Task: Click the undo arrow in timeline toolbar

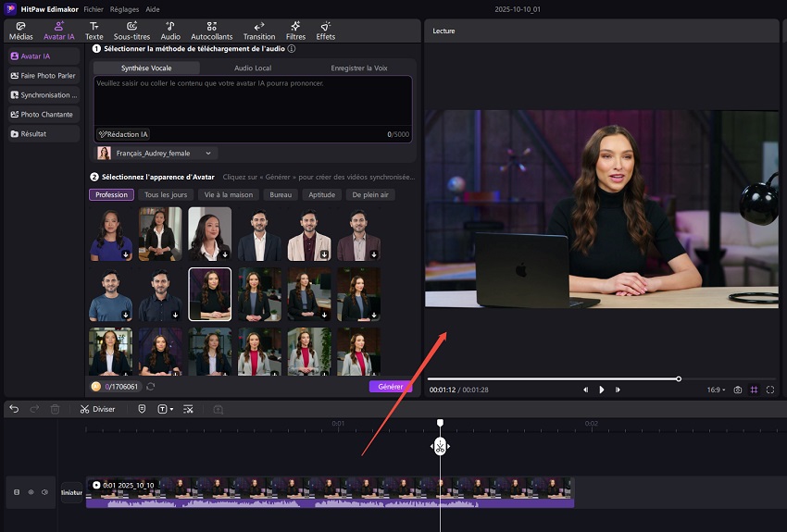Action: click(14, 409)
